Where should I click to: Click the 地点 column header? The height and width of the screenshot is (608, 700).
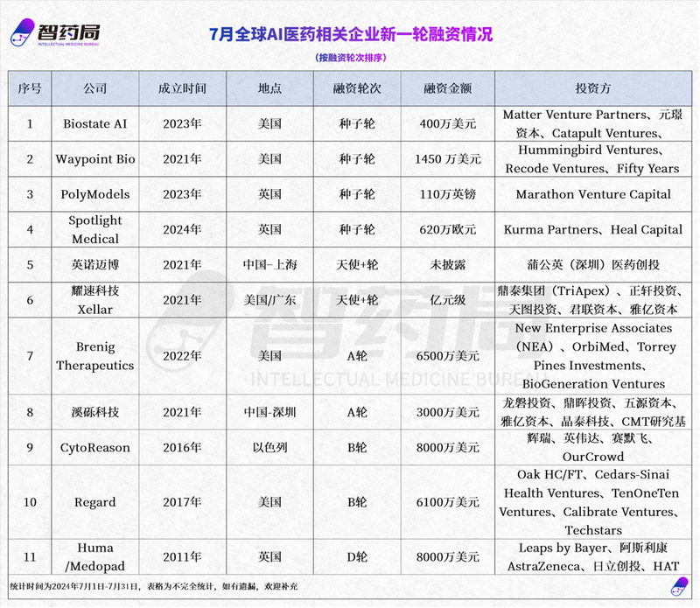(x=270, y=88)
